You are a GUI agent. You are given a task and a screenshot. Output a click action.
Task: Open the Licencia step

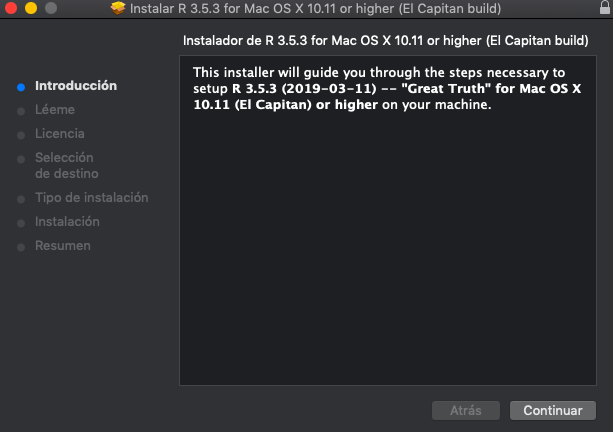pyautogui.click(x=60, y=134)
